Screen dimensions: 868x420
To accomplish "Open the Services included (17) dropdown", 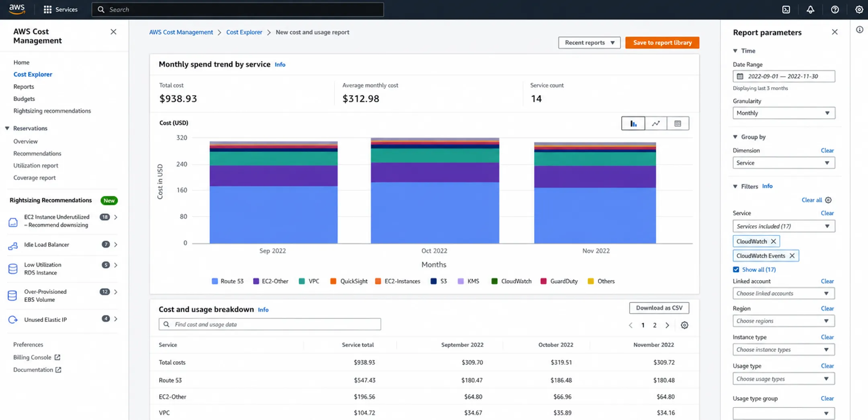I will tap(784, 226).
